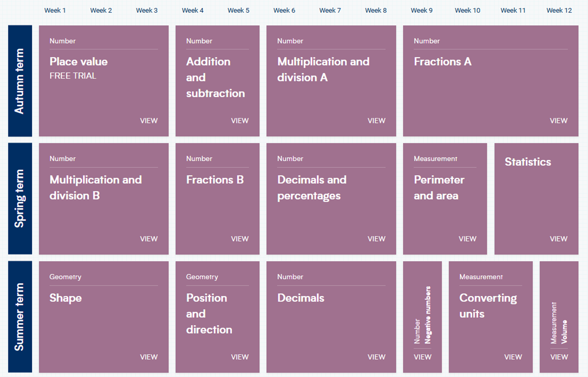Select the Spring term row label

(20, 199)
